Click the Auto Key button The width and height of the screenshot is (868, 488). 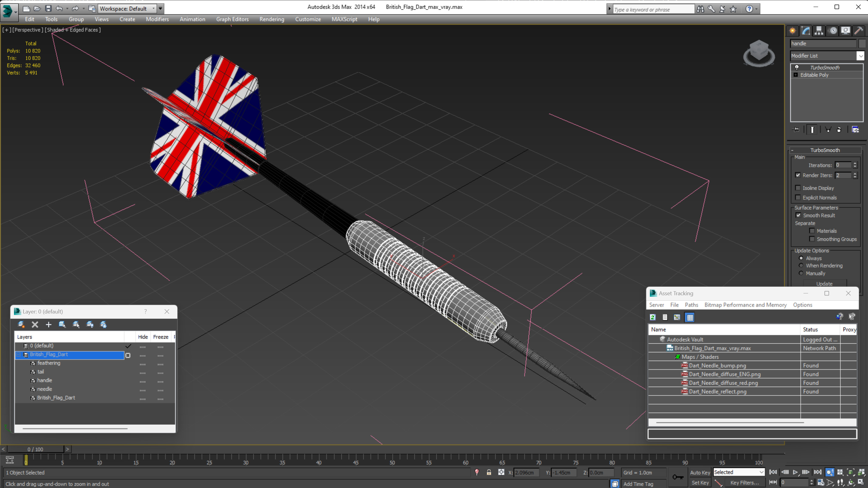point(700,472)
